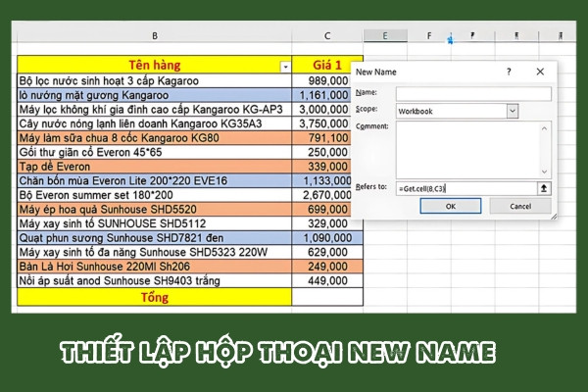Screen dimensions: 588x392
Task: Select cell 'Bộ lọc nước sinh hoạt 3 cấp Kagaroo'
Action: pos(155,80)
